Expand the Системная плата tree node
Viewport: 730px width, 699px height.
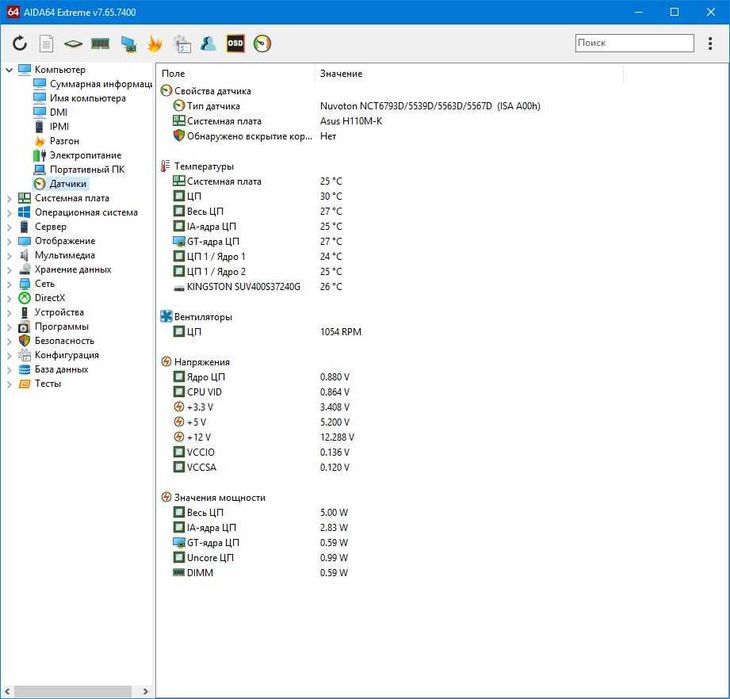[x=9, y=199]
